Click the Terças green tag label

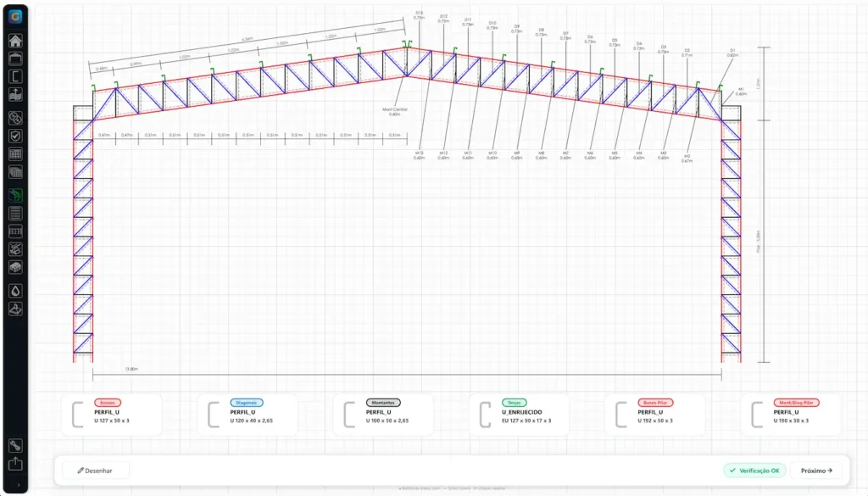515,403
